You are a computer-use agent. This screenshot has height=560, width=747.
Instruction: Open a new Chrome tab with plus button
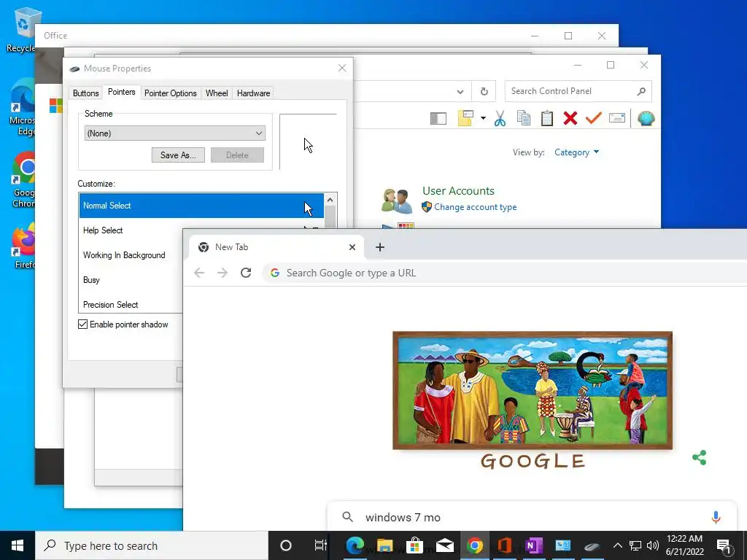click(379, 247)
